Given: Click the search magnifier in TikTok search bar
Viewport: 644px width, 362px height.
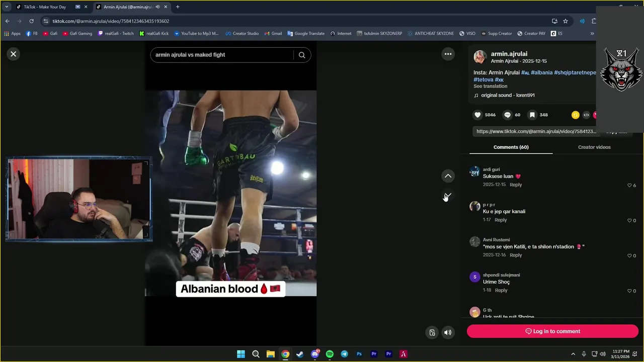Looking at the screenshot, I should [x=302, y=55].
